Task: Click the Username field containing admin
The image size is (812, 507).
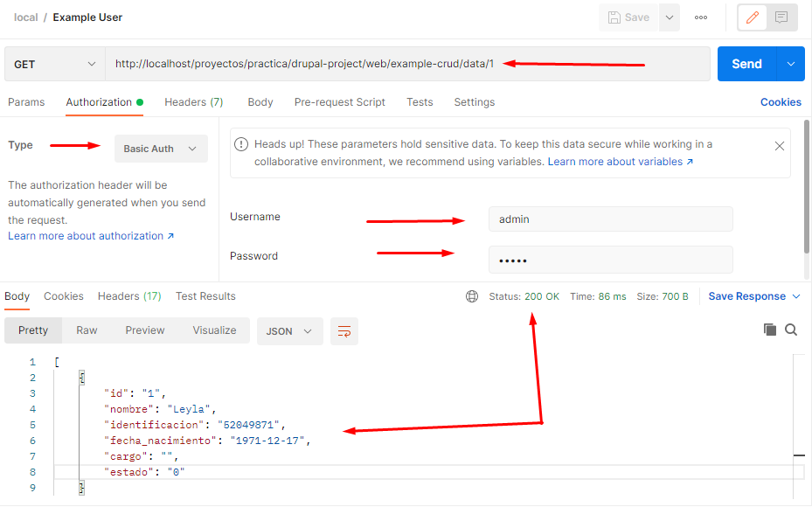Action: pyautogui.click(x=611, y=219)
